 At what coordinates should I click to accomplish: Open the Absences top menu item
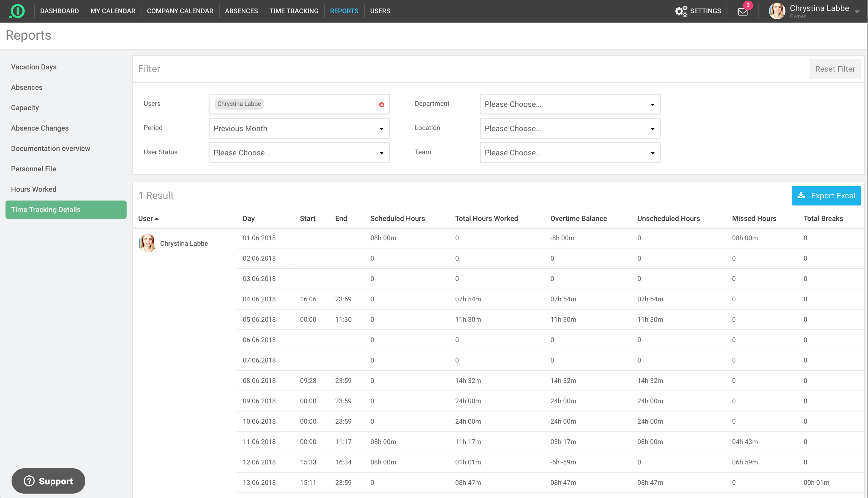coord(241,11)
